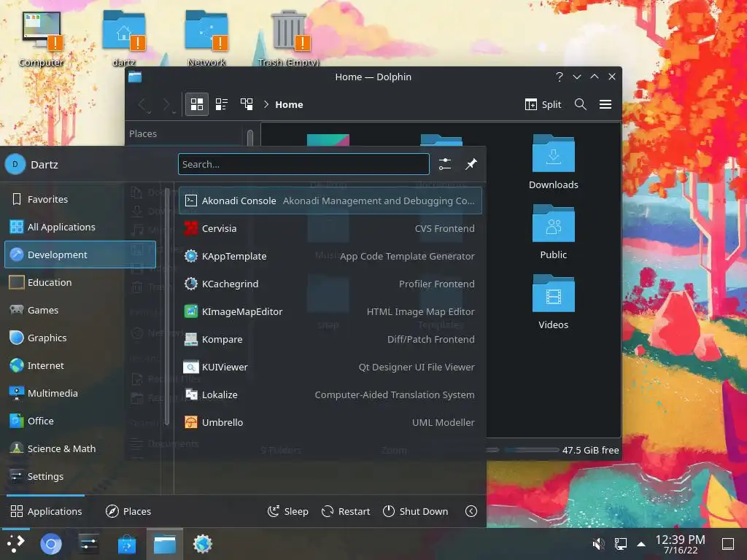The image size is (747, 560).
Task: Expand breadcrumb chevron before Home
Action: coord(266,104)
